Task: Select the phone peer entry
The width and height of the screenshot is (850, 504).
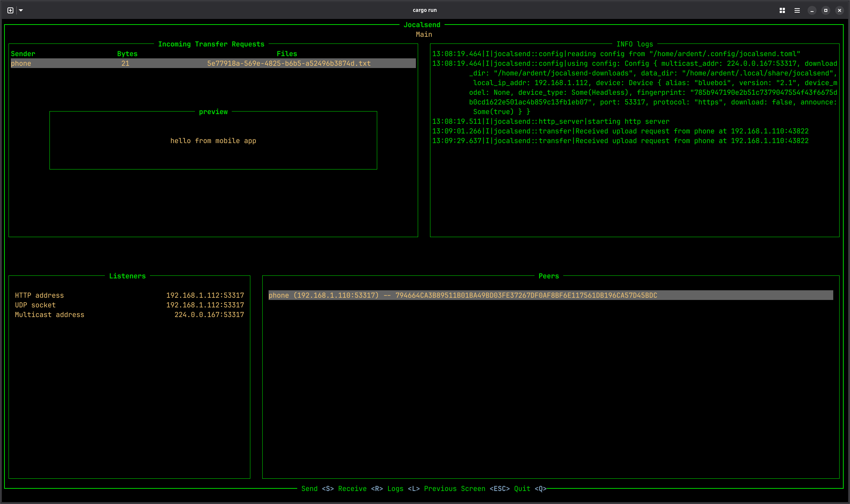Action: click(x=463, y=295)
